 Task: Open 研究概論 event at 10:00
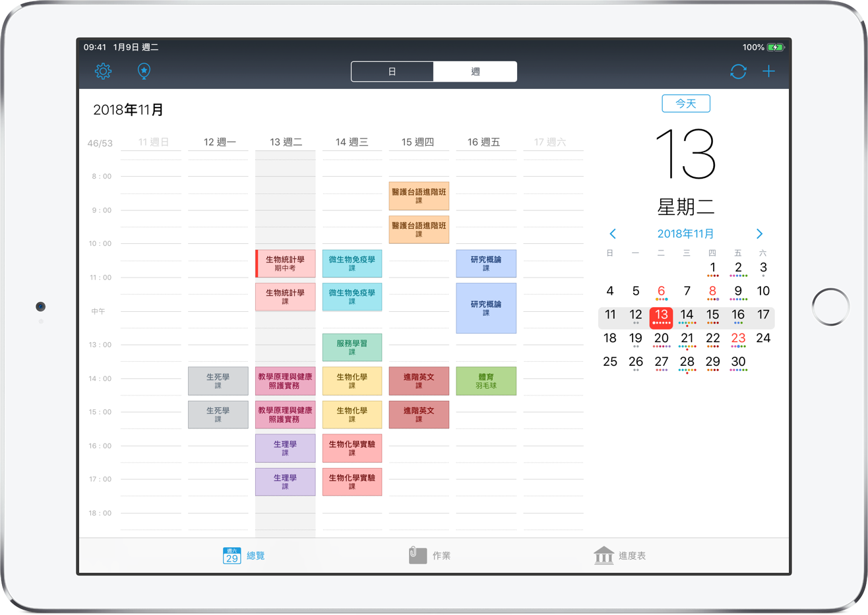tap(486, 264)
